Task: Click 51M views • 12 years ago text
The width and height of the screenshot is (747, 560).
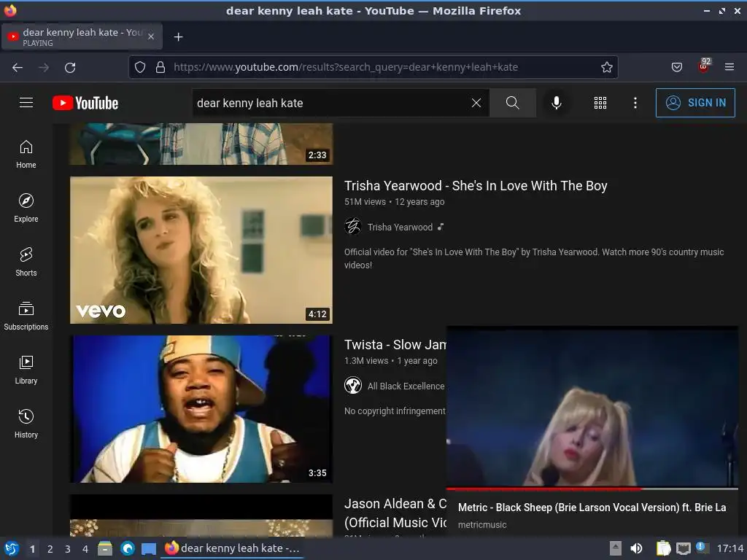Action: (x=395, y=202)
